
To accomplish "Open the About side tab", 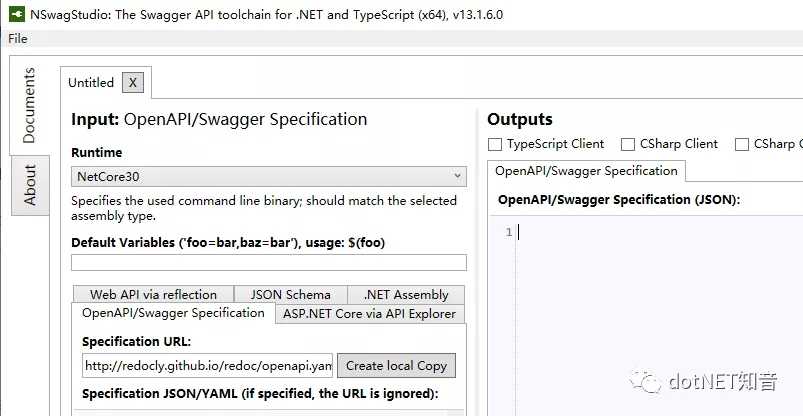I will click(30, 185).
